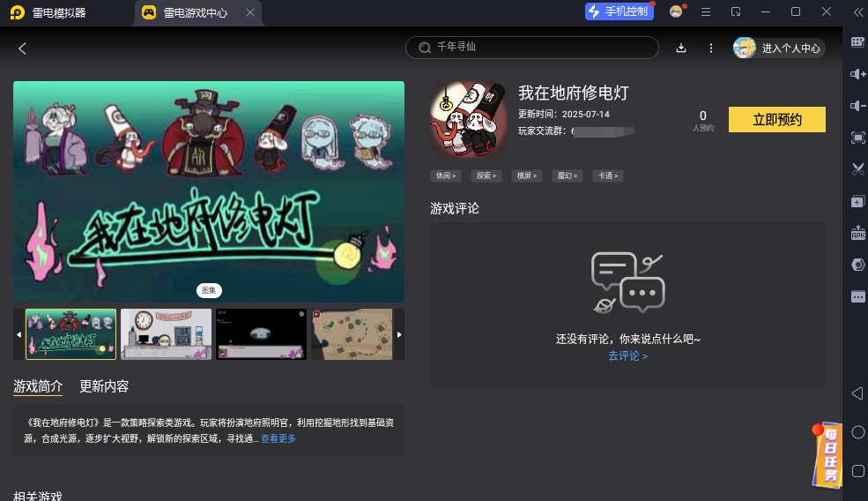Toggle fullscreen from the sidebar
868x501 pixels.
point(857,138)
